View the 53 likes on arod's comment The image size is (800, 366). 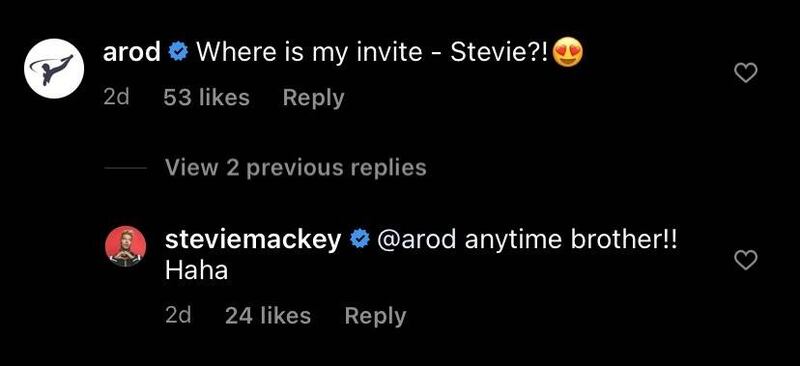(207, 97)
